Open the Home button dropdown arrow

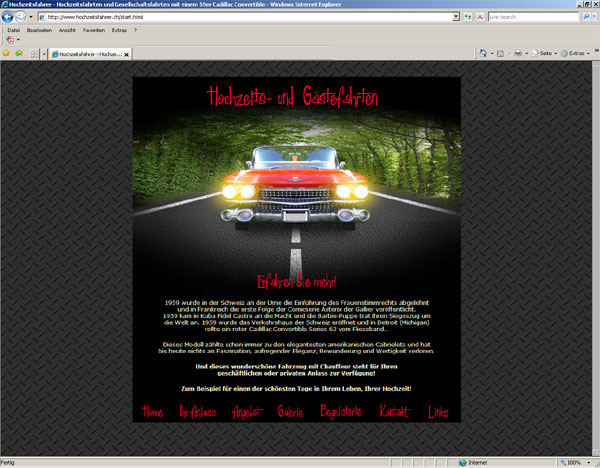point(492,53)
